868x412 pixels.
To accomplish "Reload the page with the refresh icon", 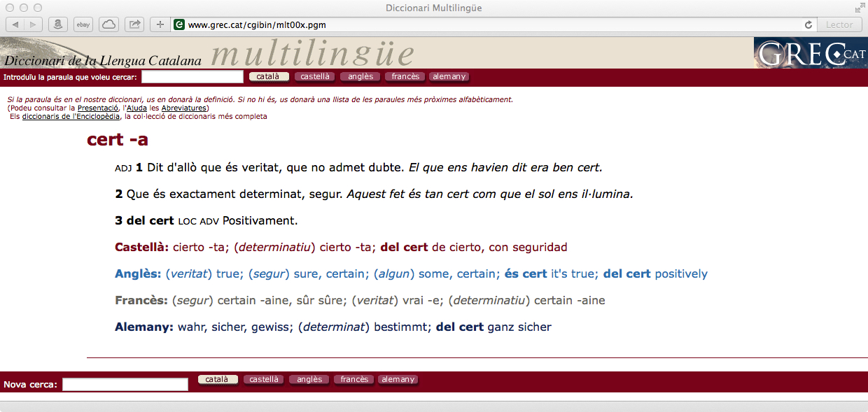I will click(x=808, y=24).
